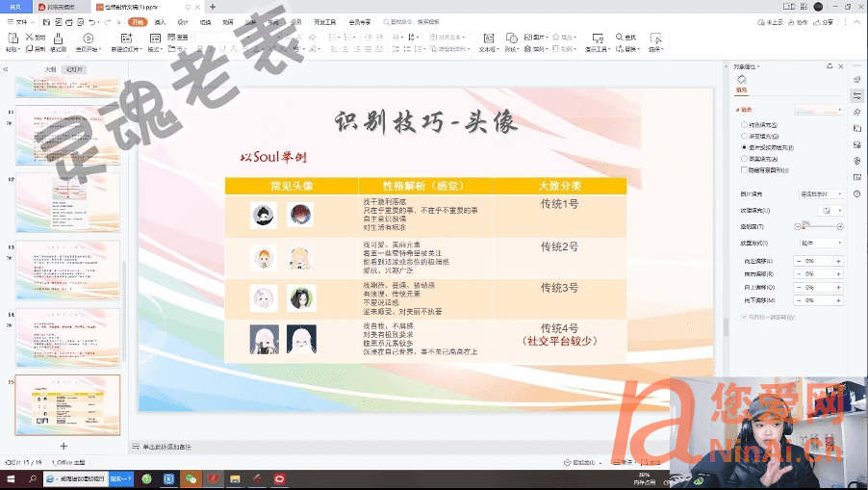
Task: Click the properties sliders icon in sidebar
Action: click(x=856, y=95)
